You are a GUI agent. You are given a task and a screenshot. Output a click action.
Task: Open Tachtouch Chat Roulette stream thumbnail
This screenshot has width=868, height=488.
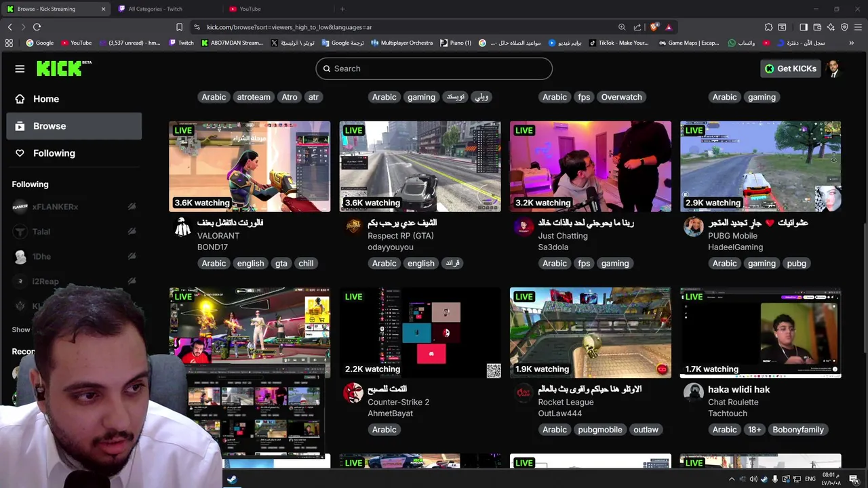(760, 333)
